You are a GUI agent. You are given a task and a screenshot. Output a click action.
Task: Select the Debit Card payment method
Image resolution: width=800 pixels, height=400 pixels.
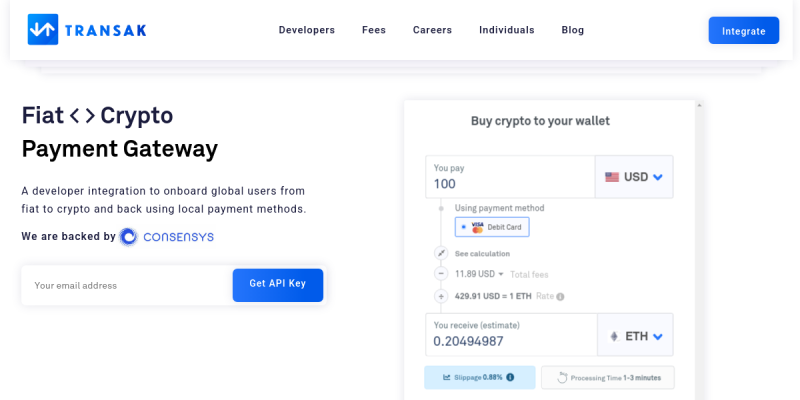pyautogui.click(x=491, y=228)
